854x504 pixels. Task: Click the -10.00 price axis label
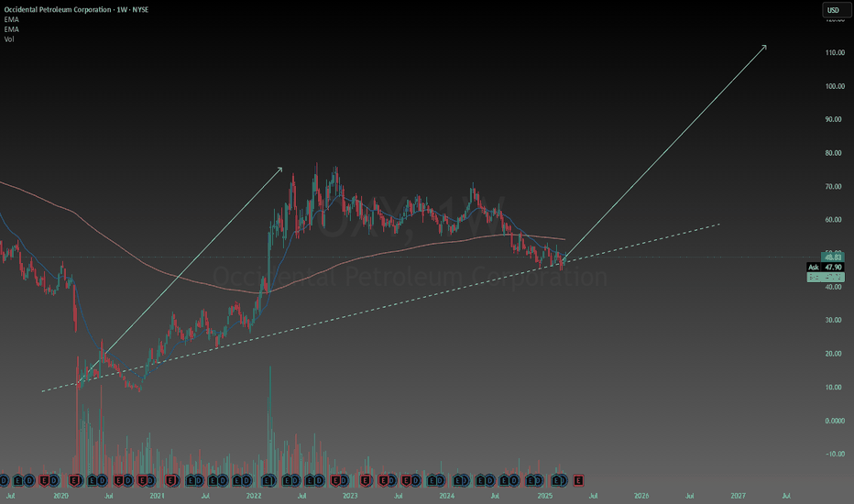coord(835,454)
